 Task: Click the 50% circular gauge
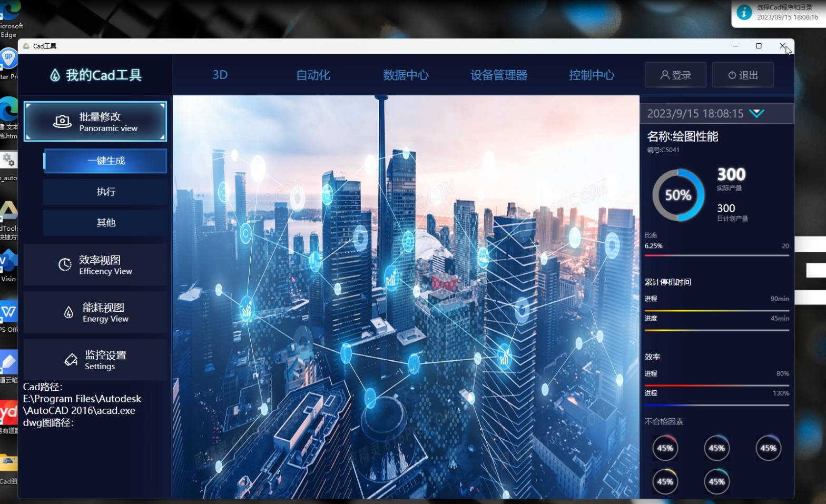point(678,195)
